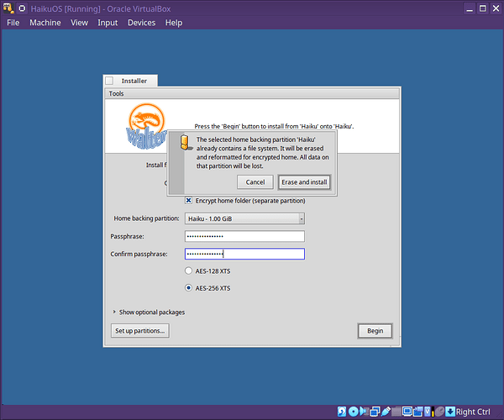Focus the Passphrase field
The width and height of the screenshot is (504, 420).
[244, 236]
